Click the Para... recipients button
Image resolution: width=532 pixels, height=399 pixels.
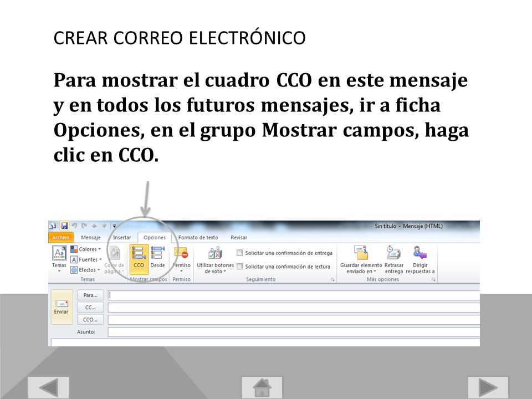coord(90,295)
